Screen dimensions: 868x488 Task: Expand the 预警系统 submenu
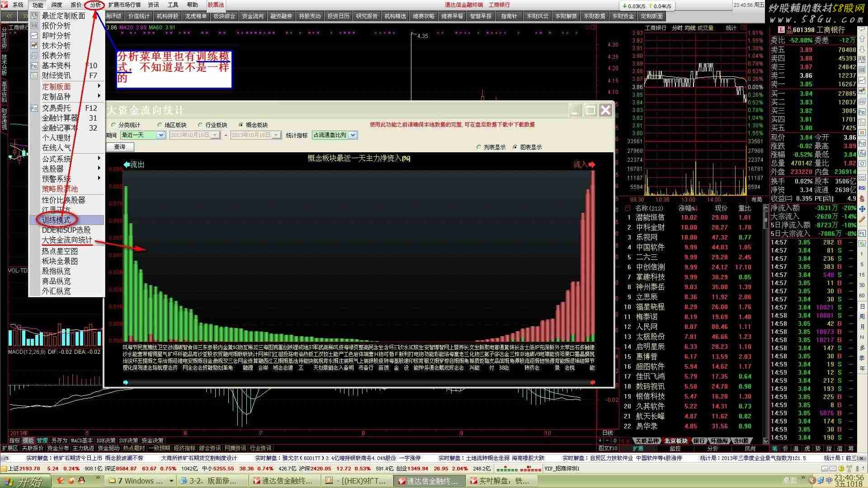[66, 178]
